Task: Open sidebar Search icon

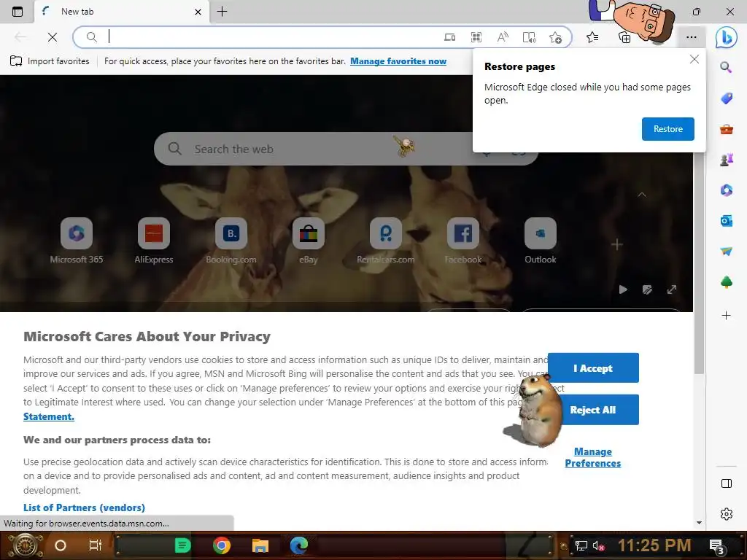Action: click(x=726, y=67)
